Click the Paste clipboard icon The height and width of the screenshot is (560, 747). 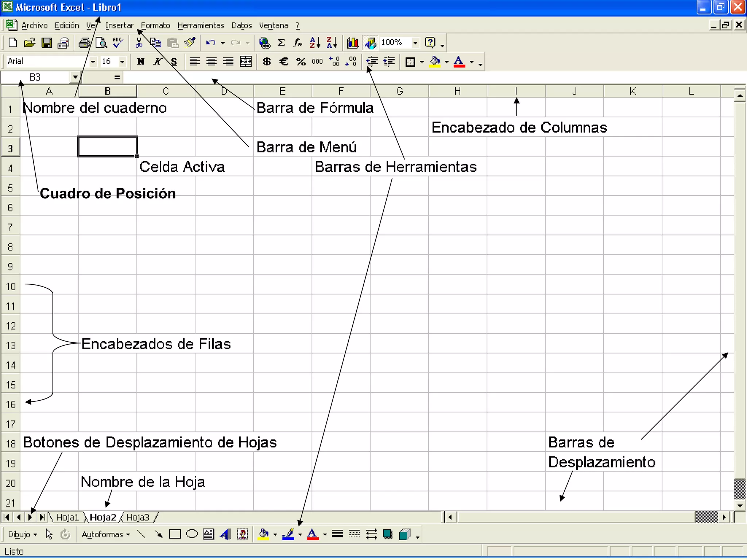pyautogui.click(x=173, y=43)
